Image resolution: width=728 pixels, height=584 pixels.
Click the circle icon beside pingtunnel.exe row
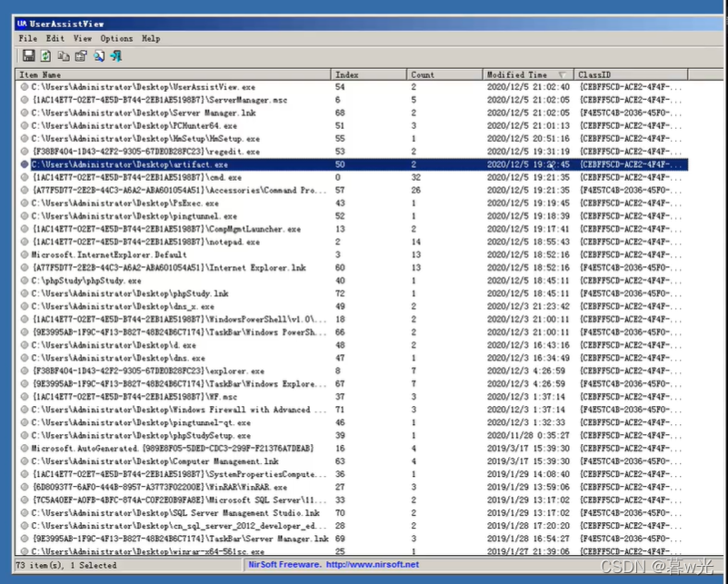click(x=25, y=216)
